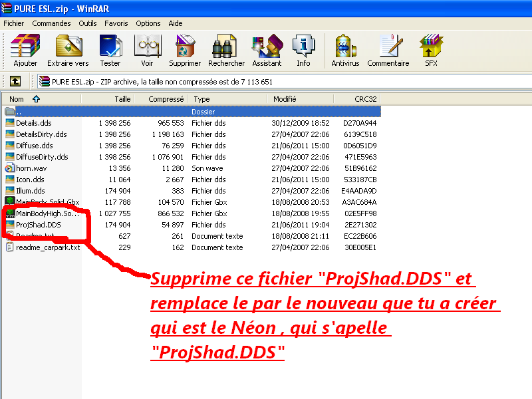Click the ProjShad.DDS file icon
Viewport: 532px width, 399px height.
pyautogui.click(x=10, y=225)
